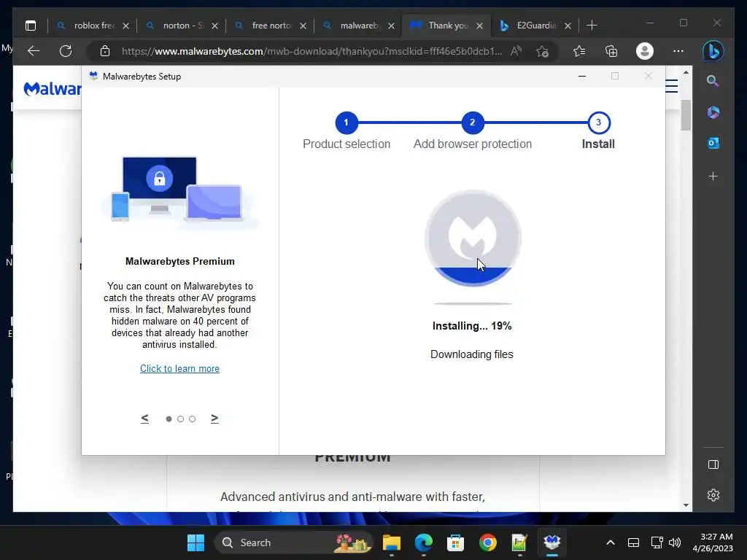Click the taskbar Search box
Viewport: 747px width, 560px height.
(293, 542)
